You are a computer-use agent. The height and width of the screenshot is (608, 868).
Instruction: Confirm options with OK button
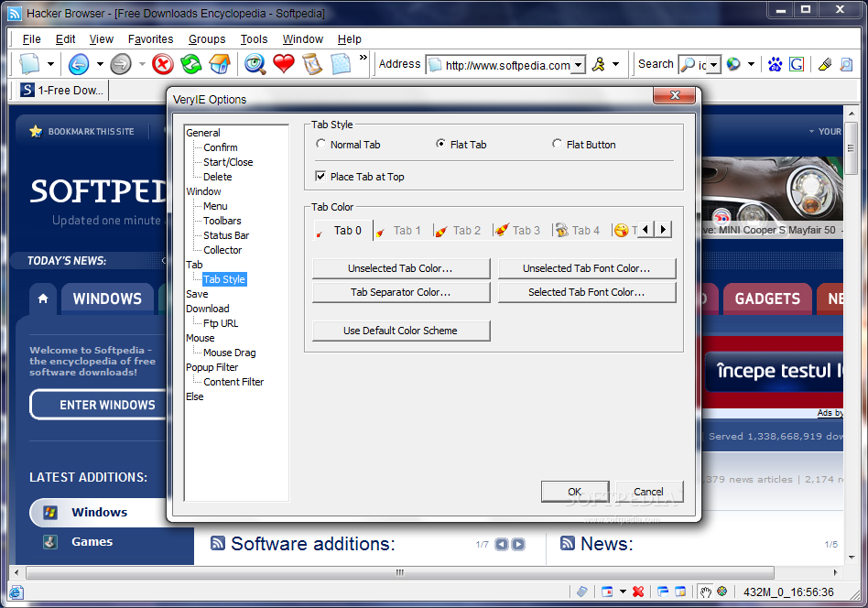click(575, 492)
